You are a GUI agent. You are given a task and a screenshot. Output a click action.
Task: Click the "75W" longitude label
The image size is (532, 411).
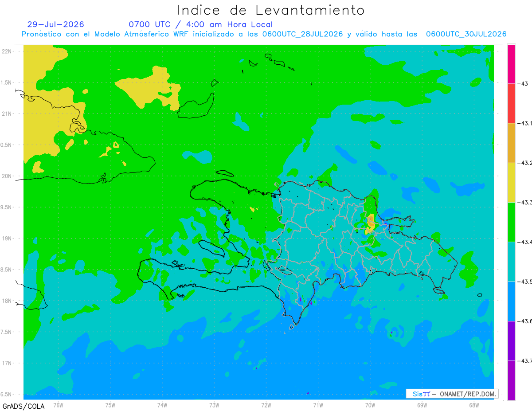[x=110, y=405]
